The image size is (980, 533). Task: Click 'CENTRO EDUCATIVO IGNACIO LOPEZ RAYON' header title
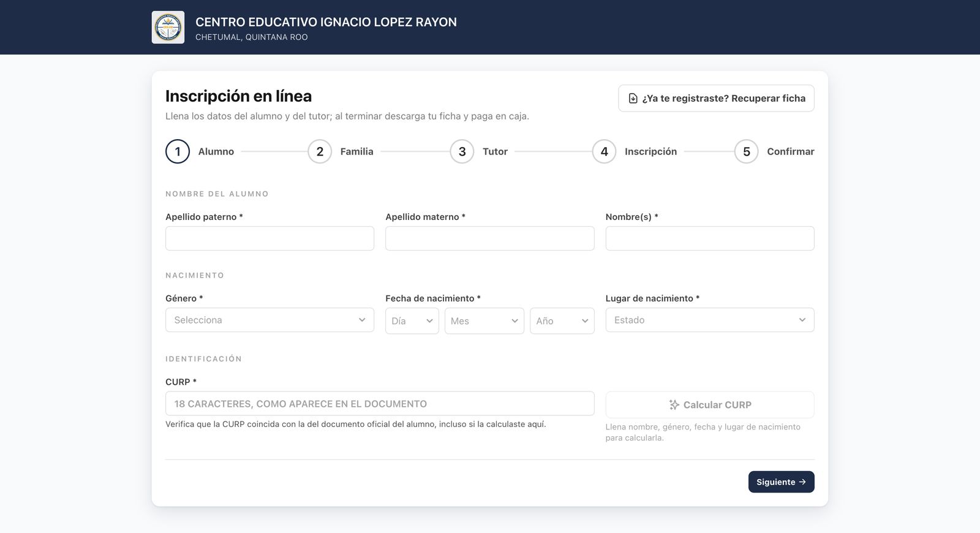(x=326, y=22)
